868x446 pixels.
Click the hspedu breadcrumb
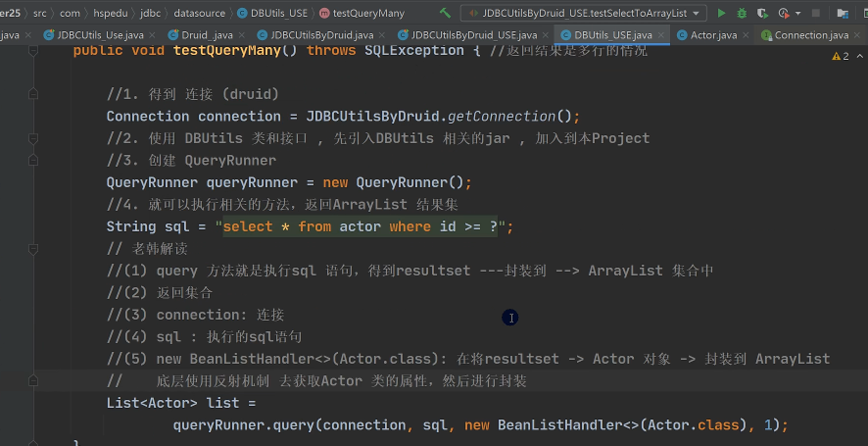pos(110,13)
